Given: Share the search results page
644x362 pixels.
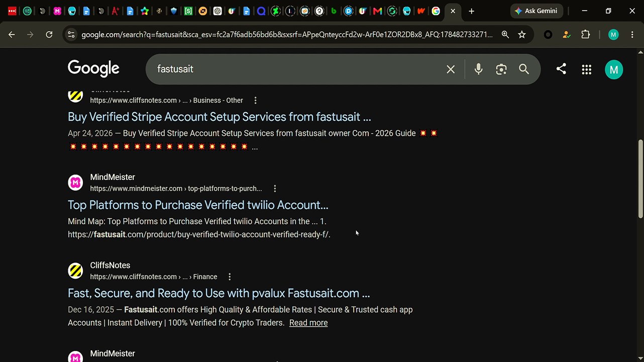Looking at the screenshot, I should click(561, 69).
